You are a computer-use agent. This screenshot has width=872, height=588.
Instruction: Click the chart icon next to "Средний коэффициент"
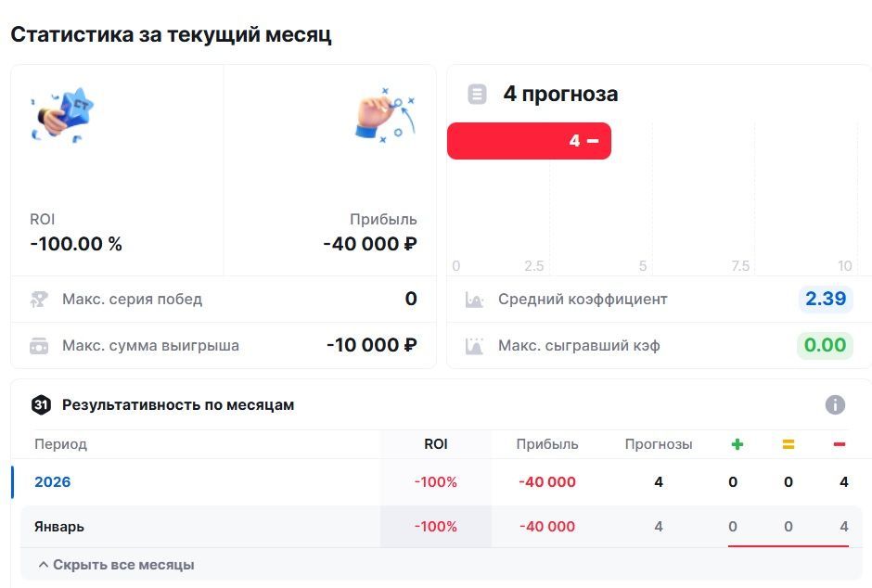[x=475, y=299]
